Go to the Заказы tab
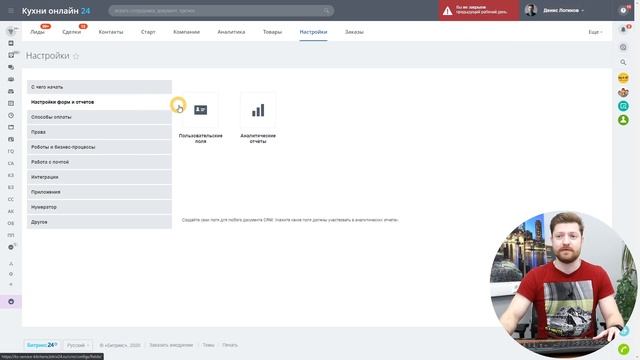Image resolution: width=640 pixels, height=360 pixels. tap(354, 32)
